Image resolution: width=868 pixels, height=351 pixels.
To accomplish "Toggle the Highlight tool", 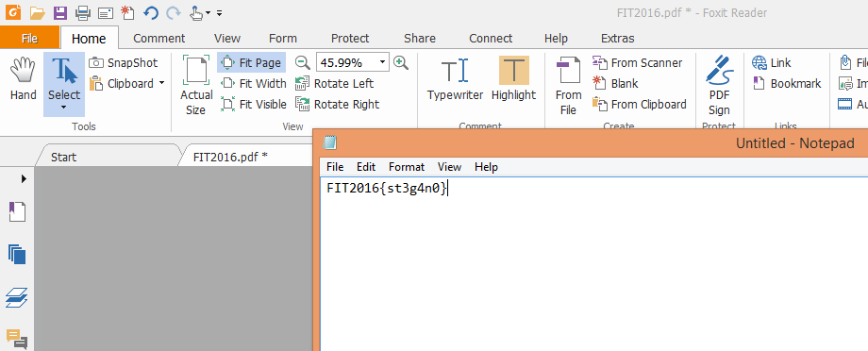I will click(x=513, y=79).
